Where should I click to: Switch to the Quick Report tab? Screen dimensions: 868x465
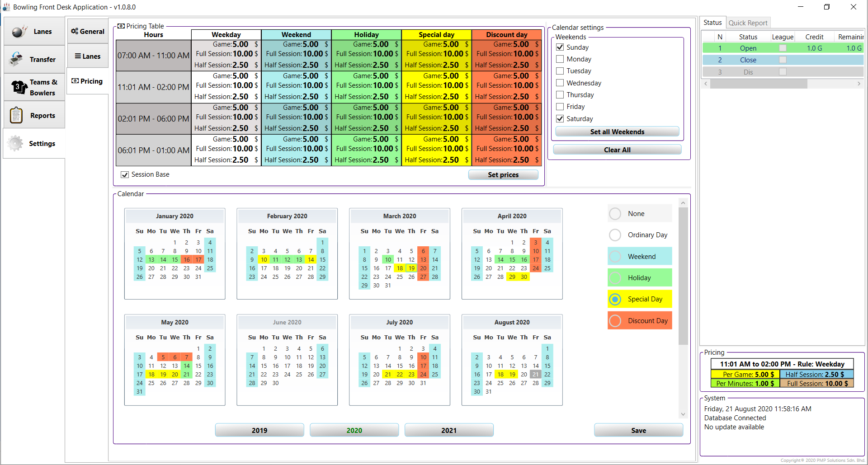748,23
